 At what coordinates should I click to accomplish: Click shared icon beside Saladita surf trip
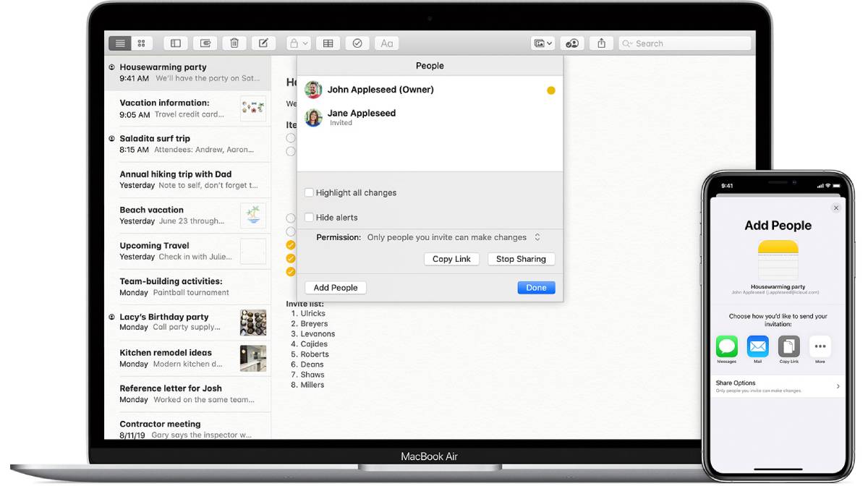tap(112, 138)
